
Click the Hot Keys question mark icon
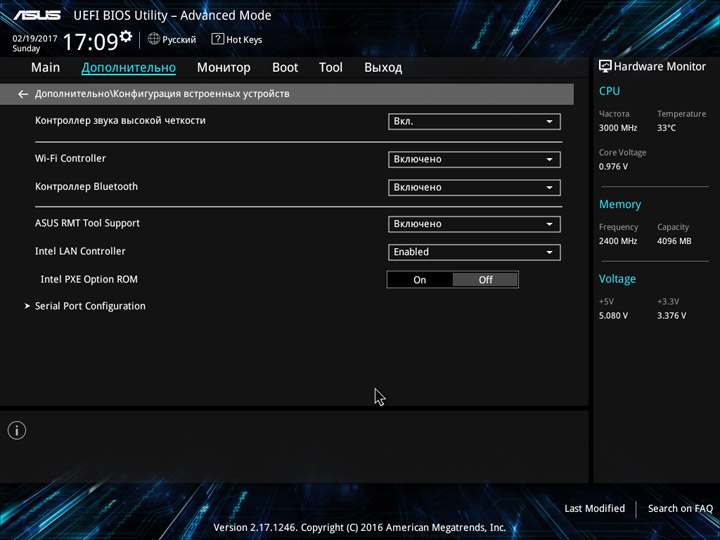coord(217,39)
